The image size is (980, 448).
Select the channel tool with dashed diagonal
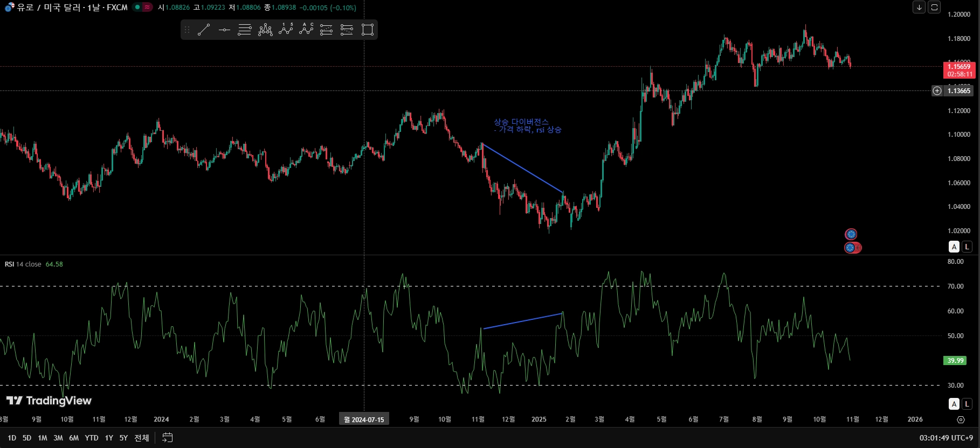(x=327, y=30)
